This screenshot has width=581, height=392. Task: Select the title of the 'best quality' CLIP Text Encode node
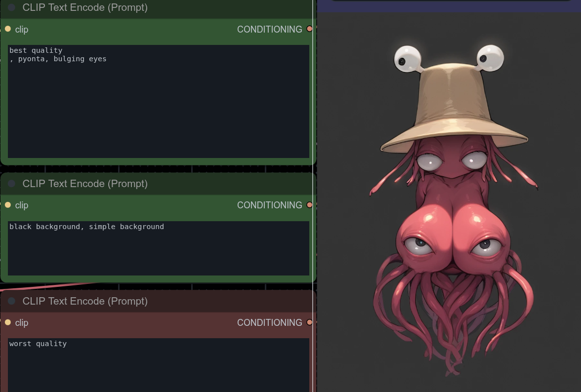85,7
